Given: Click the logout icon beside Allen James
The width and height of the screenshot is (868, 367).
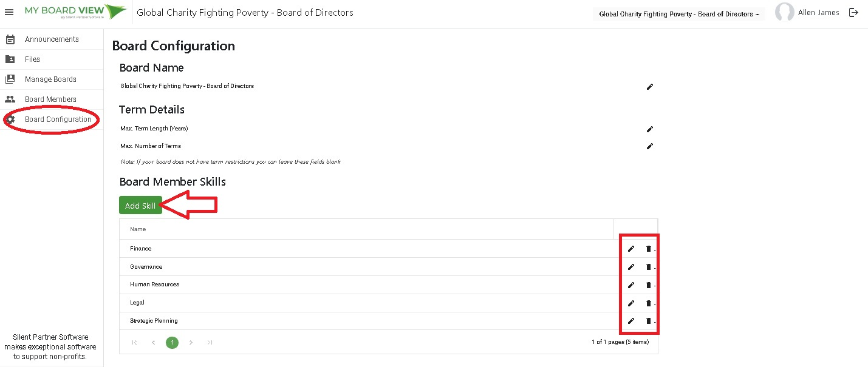Looking at the screenshot, I should click(x=853, y=12).
